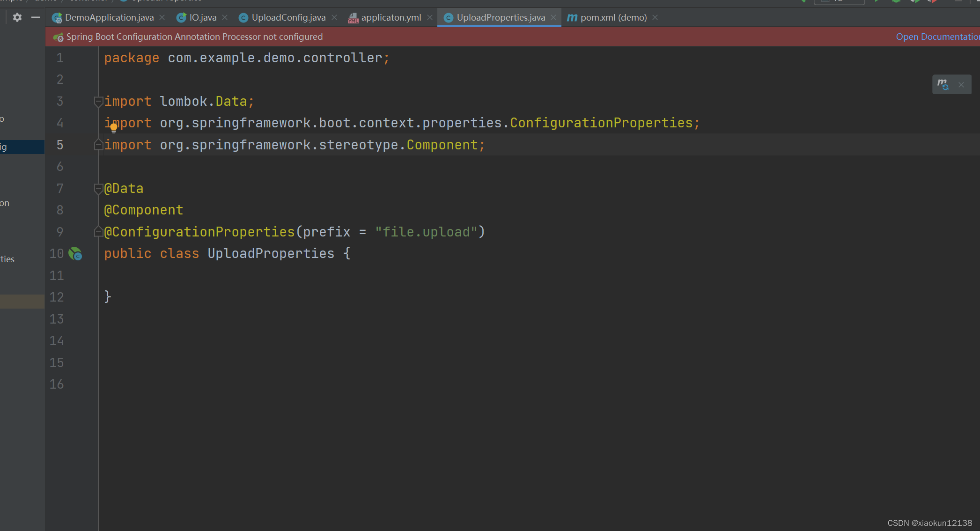Click the "file.upload" prefix string
Viewport: 980px width, 531px height.
coord(426,232)
